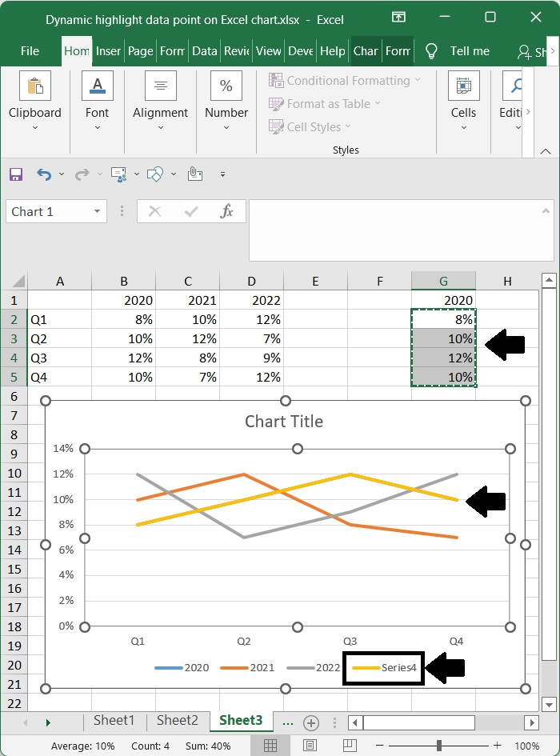Open the Clipboard paste icon
Screen dimensions: 560x756
click(x=35, y=86)
